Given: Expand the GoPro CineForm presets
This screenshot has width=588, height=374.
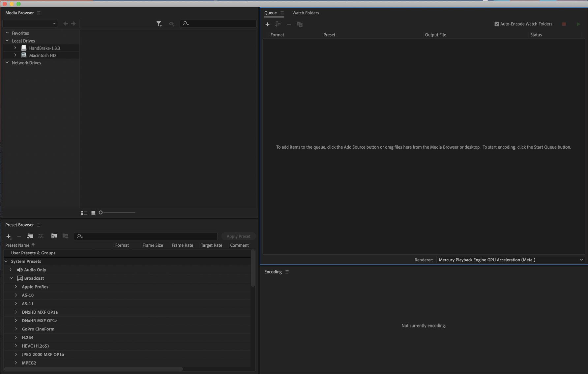Looking at the screenshot, I should click(x=16, y=329).
